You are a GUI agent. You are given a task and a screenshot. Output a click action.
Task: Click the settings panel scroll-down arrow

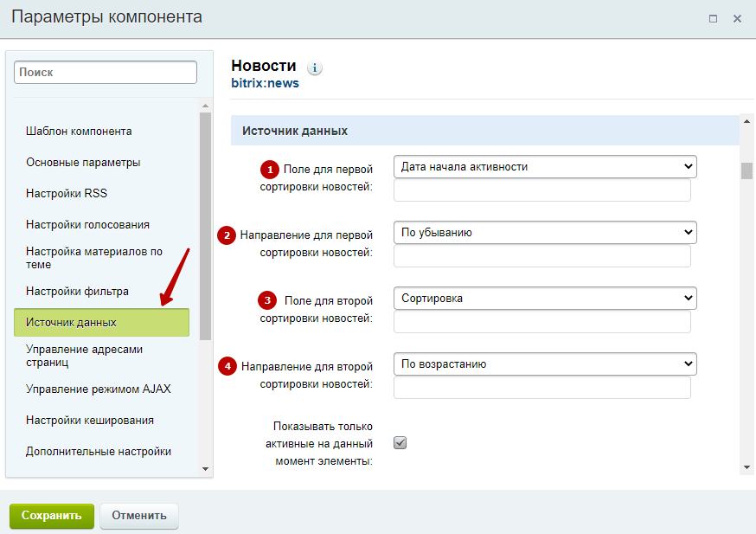746,467
